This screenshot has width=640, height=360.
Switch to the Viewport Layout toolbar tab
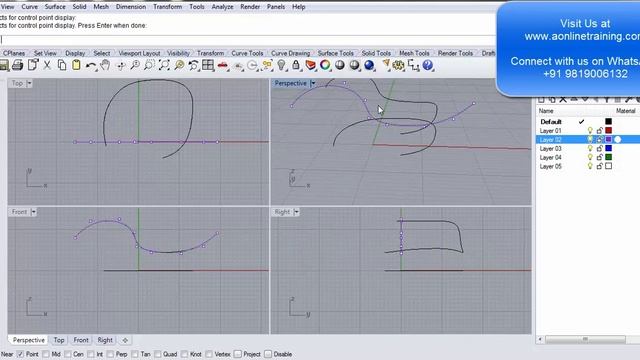pos(139,53)
